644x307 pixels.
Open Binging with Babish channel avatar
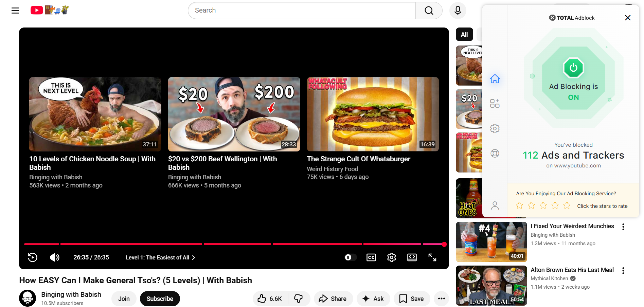[28, 298]
